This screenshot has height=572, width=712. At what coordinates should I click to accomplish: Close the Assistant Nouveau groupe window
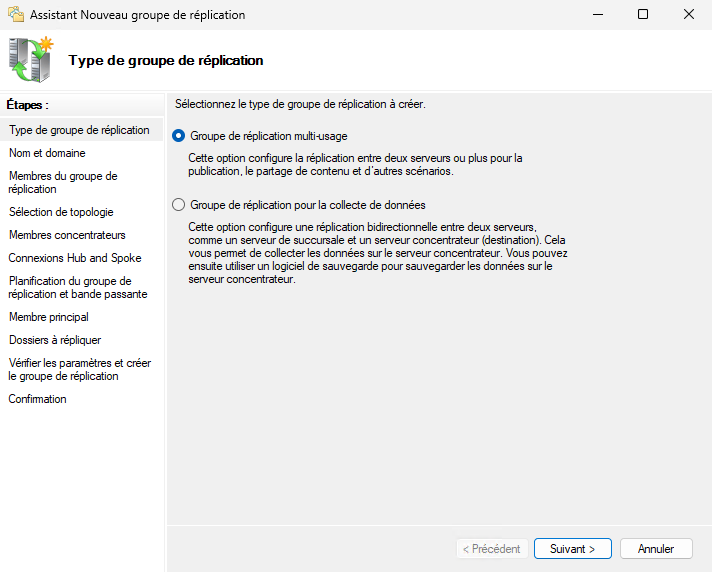point(689,15)
